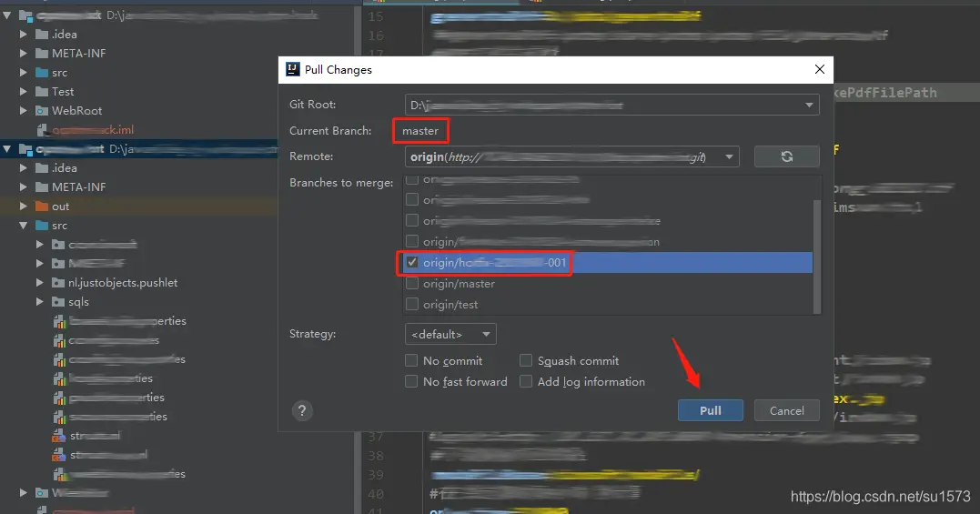Check the origin/test branch checkbox
Viewport: 980px width, 514px height.
pos(412,305)
